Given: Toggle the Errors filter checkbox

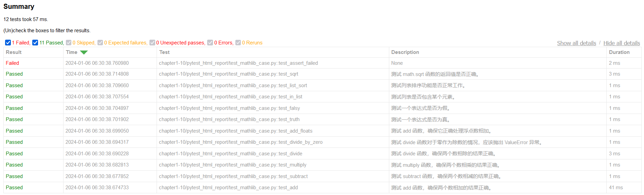Looking at the screenshot, I should tap(210, 43).
